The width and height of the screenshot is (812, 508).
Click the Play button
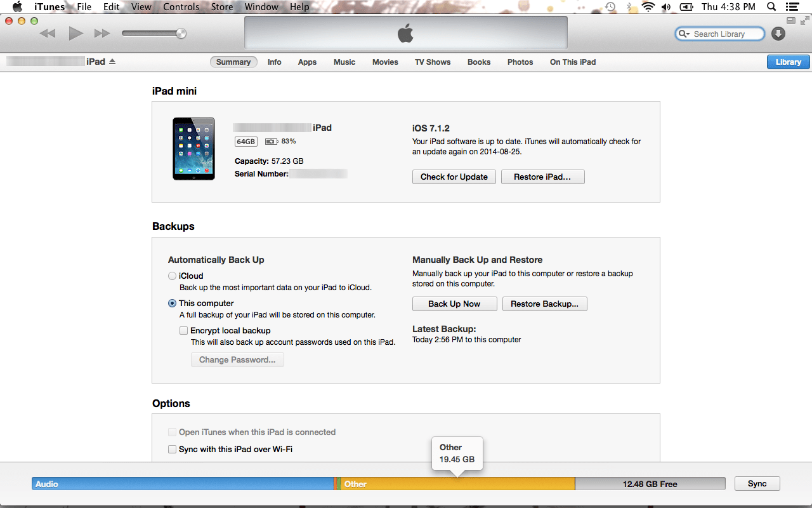pos(75,33)
